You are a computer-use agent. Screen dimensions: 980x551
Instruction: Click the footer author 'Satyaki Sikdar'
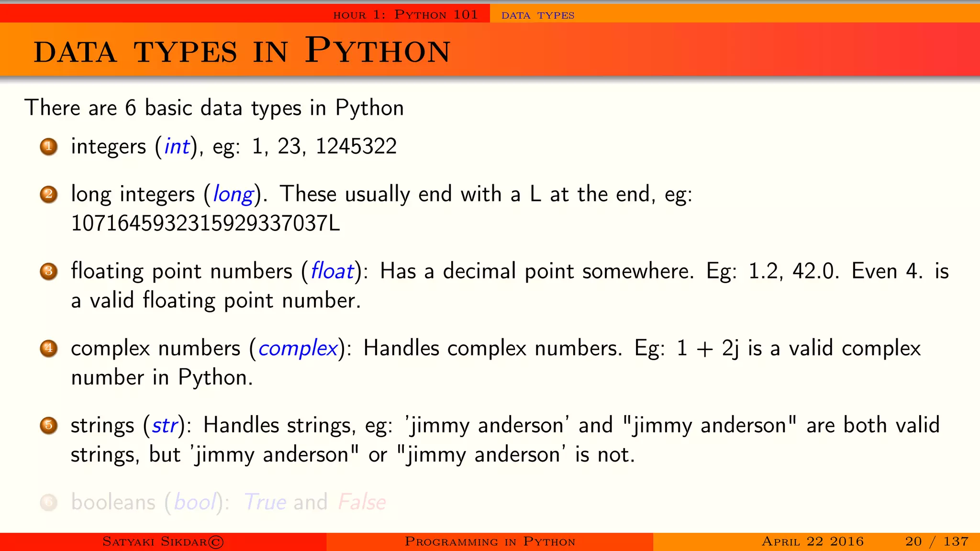click(x=163, y=541)
